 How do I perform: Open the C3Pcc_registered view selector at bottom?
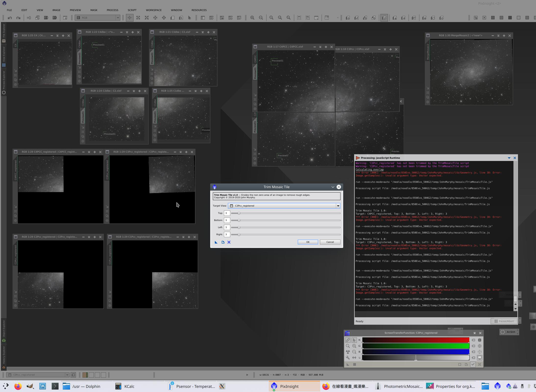[x=38, y=375]
